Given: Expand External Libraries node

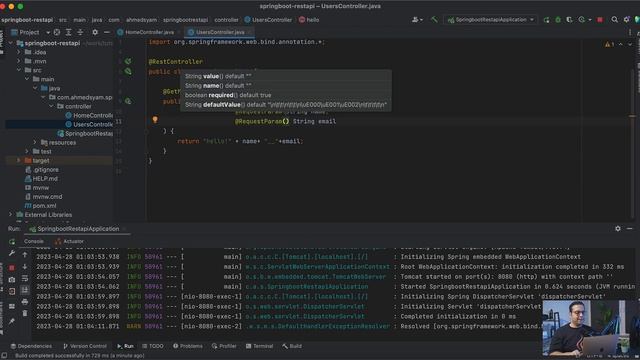Looking at the screenshot, I should click(11, 215).
